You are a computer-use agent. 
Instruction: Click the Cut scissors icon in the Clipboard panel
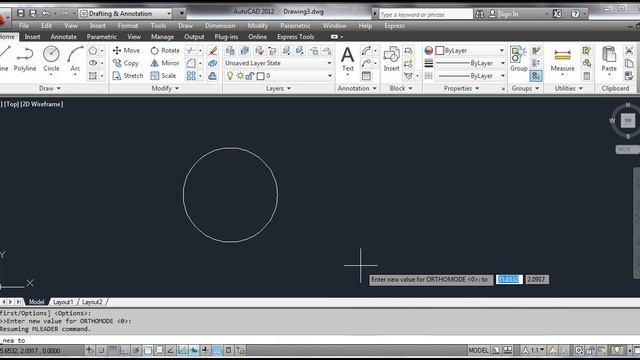point(629,51)
